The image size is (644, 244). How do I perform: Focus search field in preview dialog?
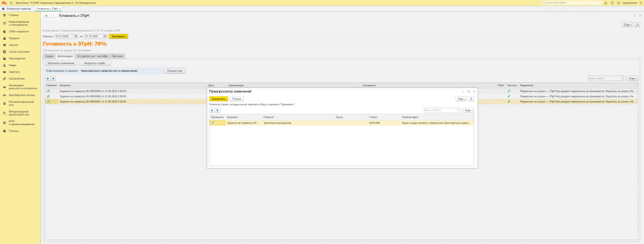[440, 110]
